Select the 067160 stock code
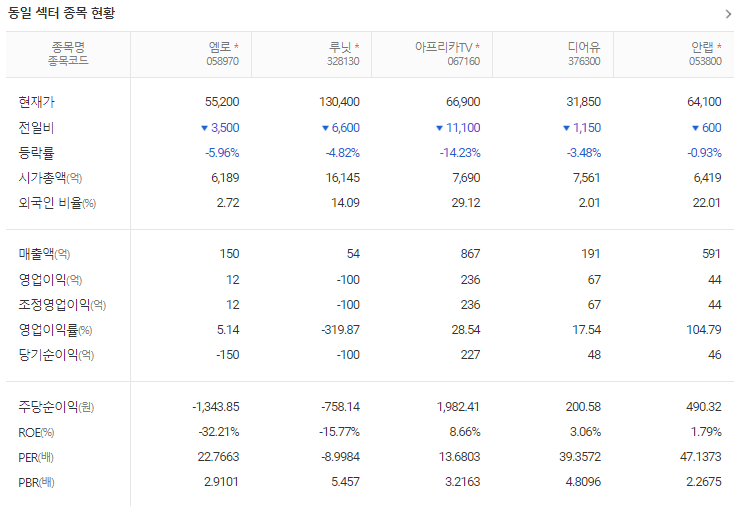 [x=464, y=61]
